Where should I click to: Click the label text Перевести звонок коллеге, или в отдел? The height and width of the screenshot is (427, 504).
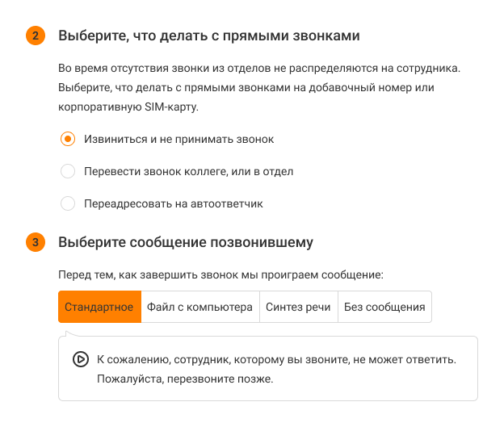click(188, 171)
